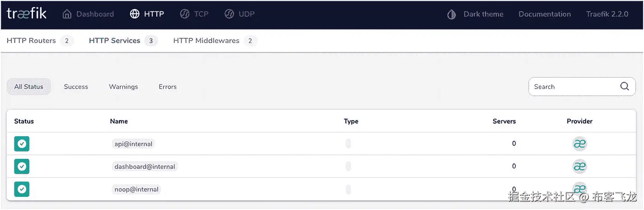Screen dimensions: 644x210
Task: Open the noop@internal service row
Action: point(136,189)
